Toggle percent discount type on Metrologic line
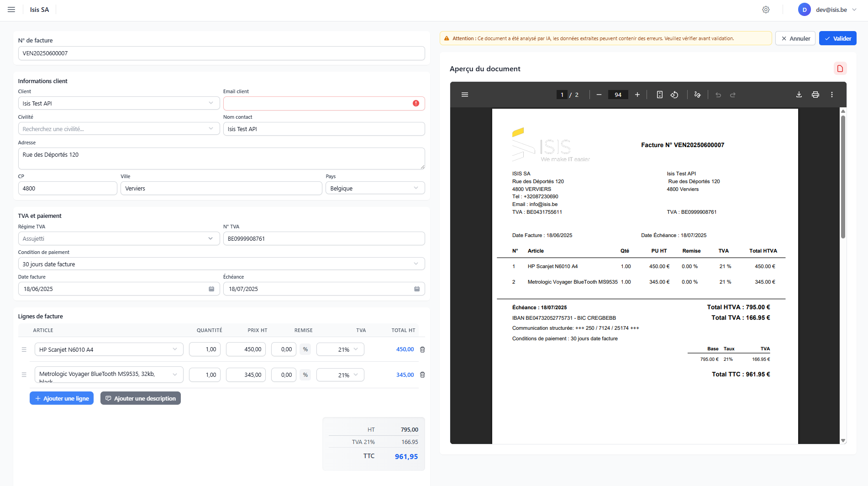Screen dimensions: 868x486 tap(305, 375)
